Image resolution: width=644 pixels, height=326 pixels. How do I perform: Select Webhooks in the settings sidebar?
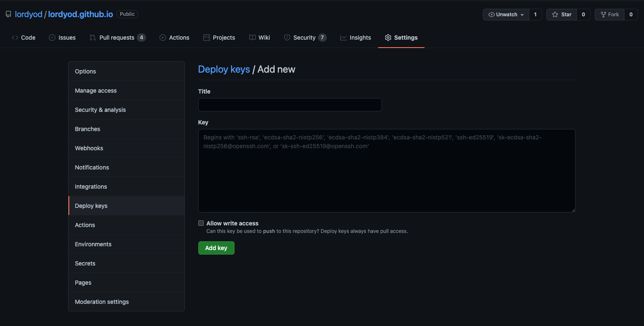coord(89,148)
